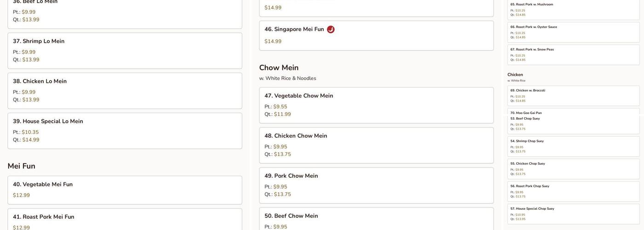Click 46. Singapore Mei Fun title
Screen dimensions: 644x230
point(294,29)
